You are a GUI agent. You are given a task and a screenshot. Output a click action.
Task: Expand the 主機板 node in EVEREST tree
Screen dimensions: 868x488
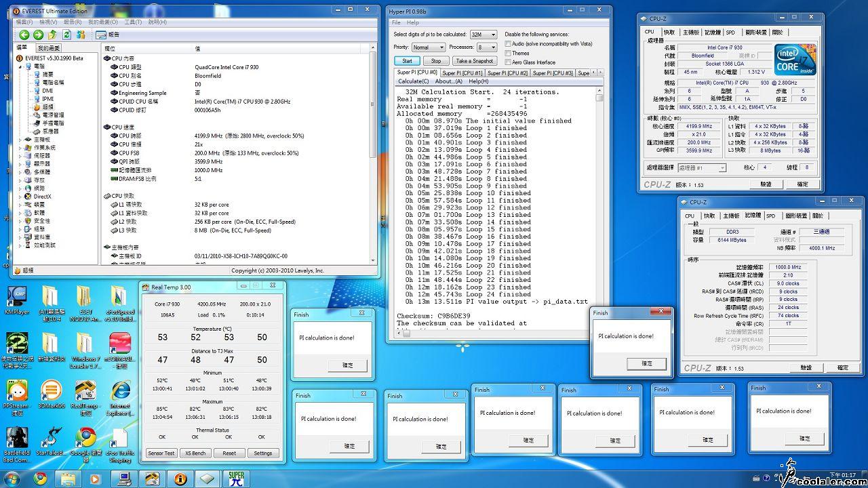(20, 140)
